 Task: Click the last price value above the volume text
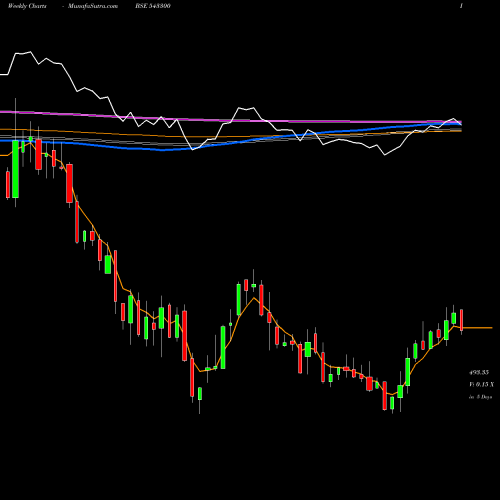tap(479, 372)
